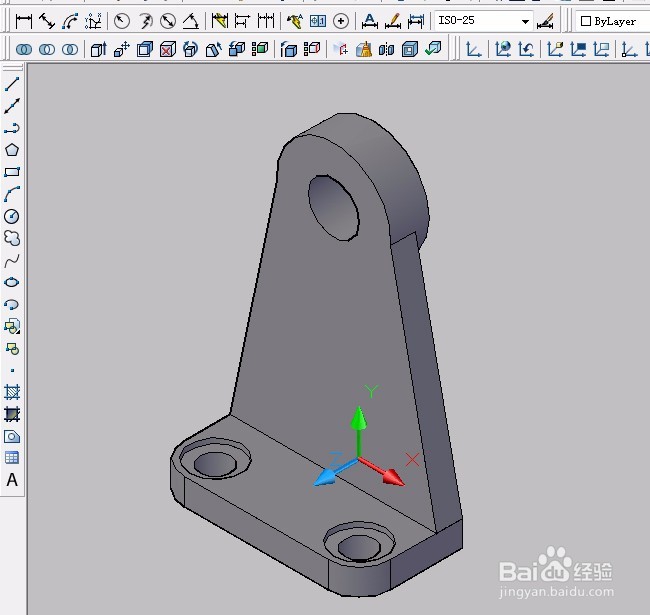This screenshot has height=615, width=650.
Task: Click the red X axis arrow of UCS gizmo
Action: tap(382, 471)
